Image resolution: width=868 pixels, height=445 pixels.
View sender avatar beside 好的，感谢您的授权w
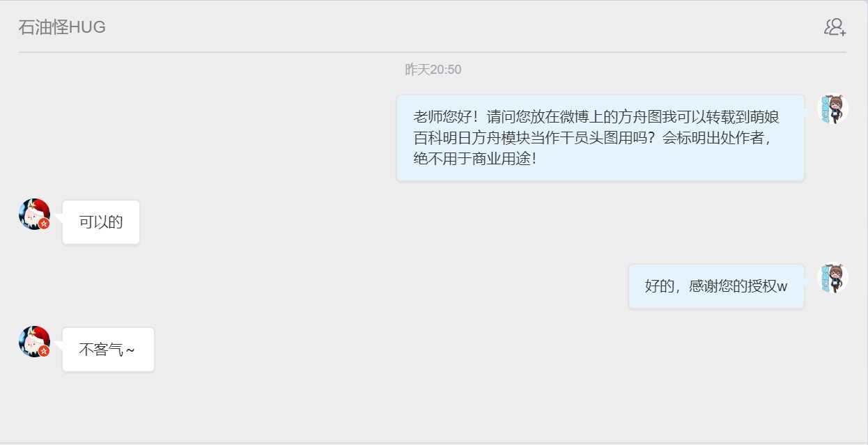[832, 278]
